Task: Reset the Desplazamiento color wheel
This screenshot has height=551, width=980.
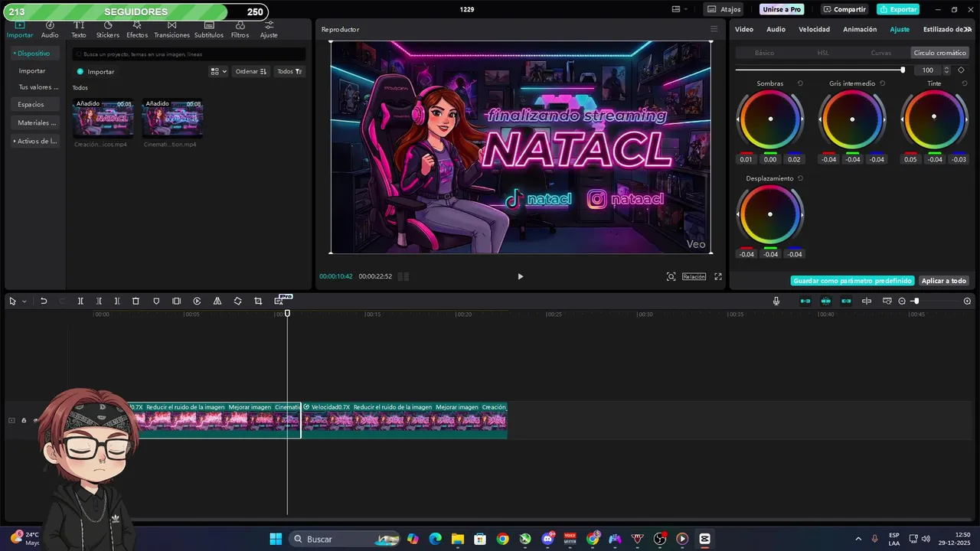Action: click(x=800, y=178)
